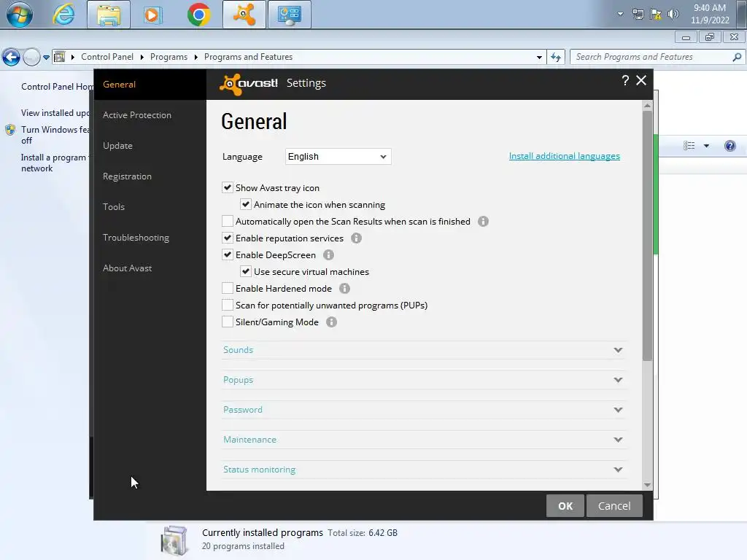
Task: Click Control Panel icon in address bar
Action: (60, 57)
